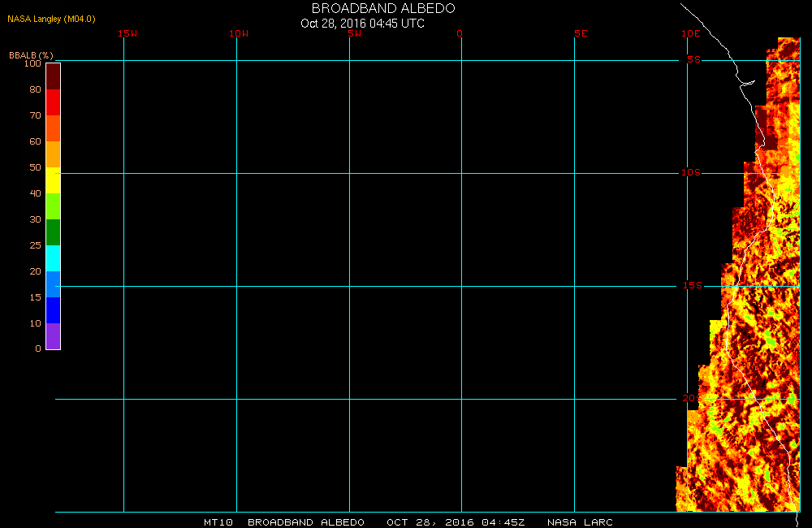This screenshot has height=528, width=812.
Task: Select the orange-red 60-70 colorbar segment
Action: click(54, 128)
